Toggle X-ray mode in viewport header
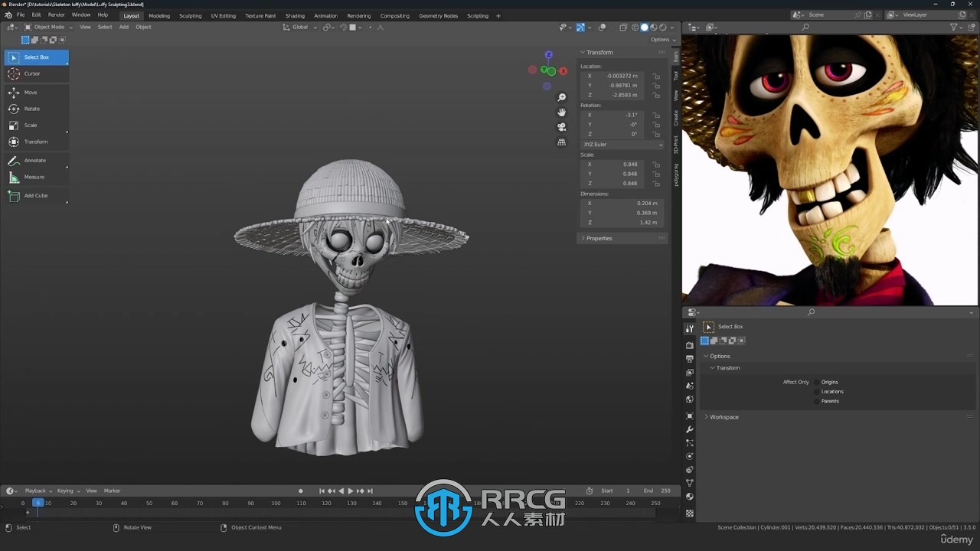This screenshot has width=980, height=551. (x=623, y=28)
